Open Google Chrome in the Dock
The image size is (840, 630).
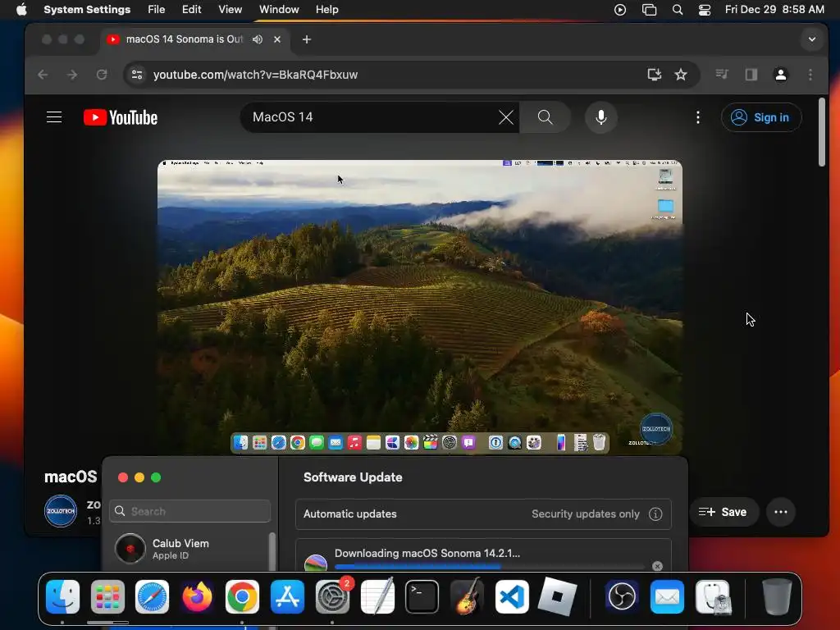click(x=242, y=597)
